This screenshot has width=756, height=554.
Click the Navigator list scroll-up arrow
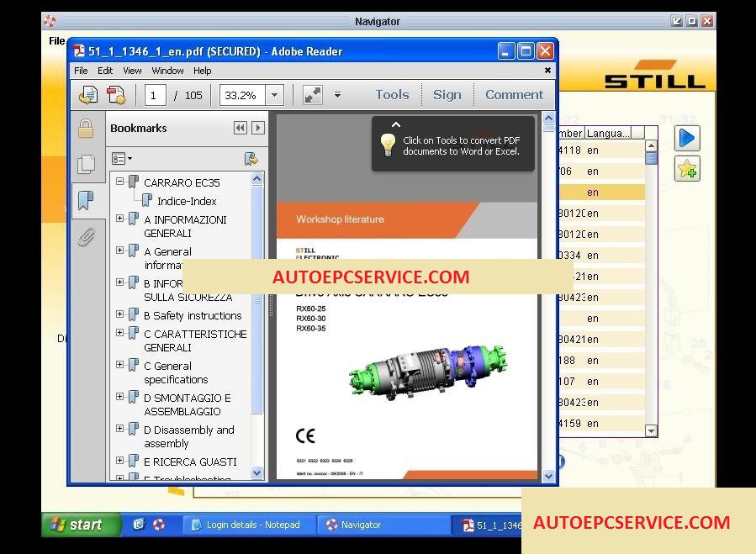coord(651,145)
